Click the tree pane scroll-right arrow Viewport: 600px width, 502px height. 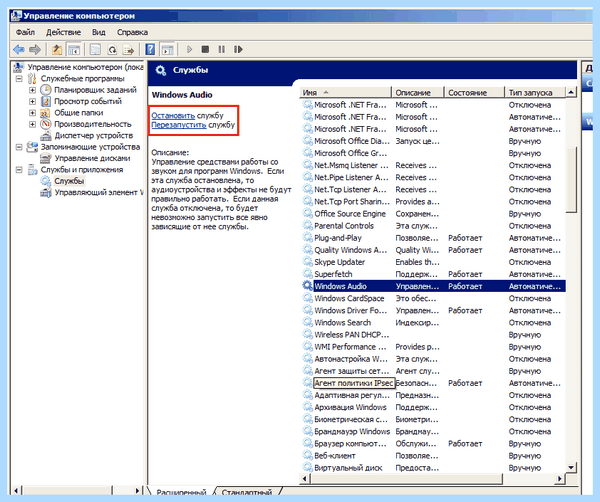tap(137, 490)
